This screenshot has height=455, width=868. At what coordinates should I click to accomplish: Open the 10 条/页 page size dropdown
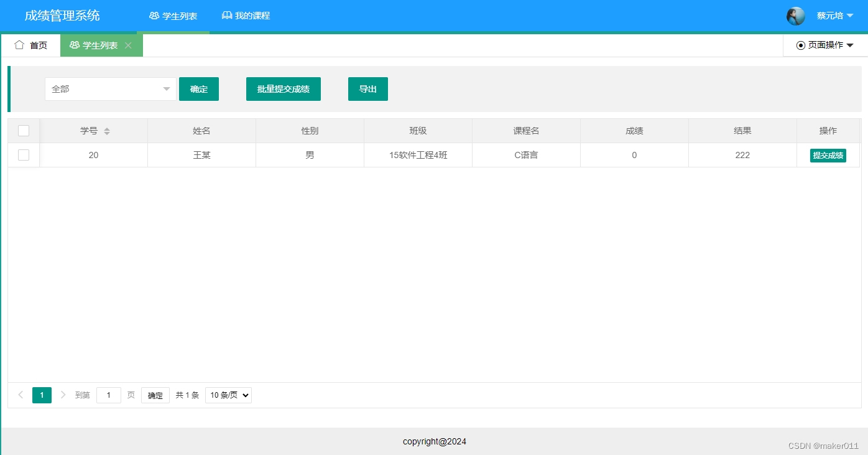click(x=228, y=395)
